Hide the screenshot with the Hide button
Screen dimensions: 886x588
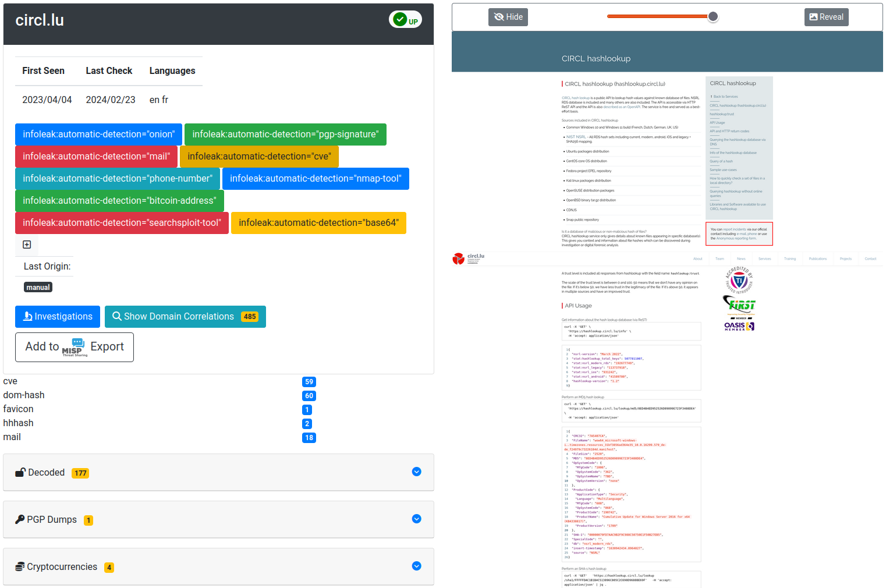(508, 17)
